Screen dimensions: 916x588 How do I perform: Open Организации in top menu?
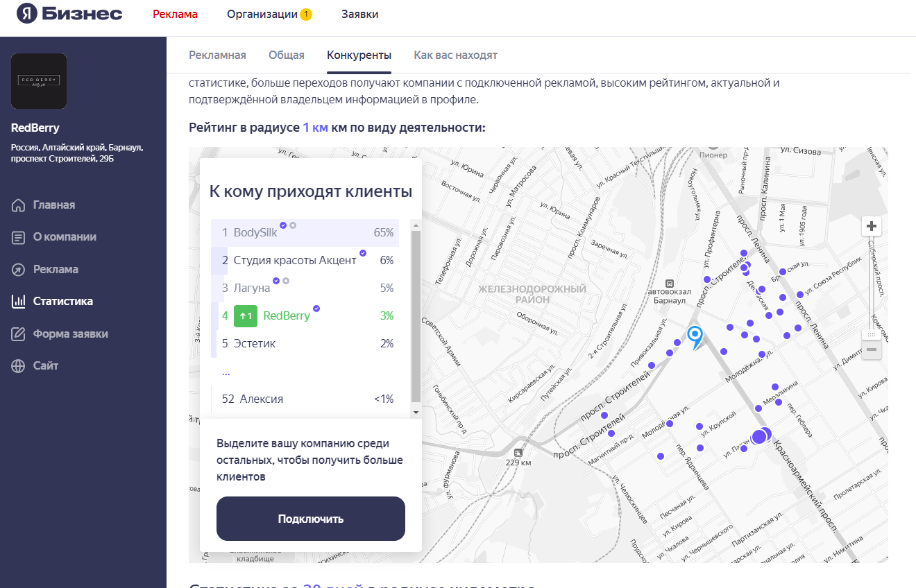coord(262,15)
